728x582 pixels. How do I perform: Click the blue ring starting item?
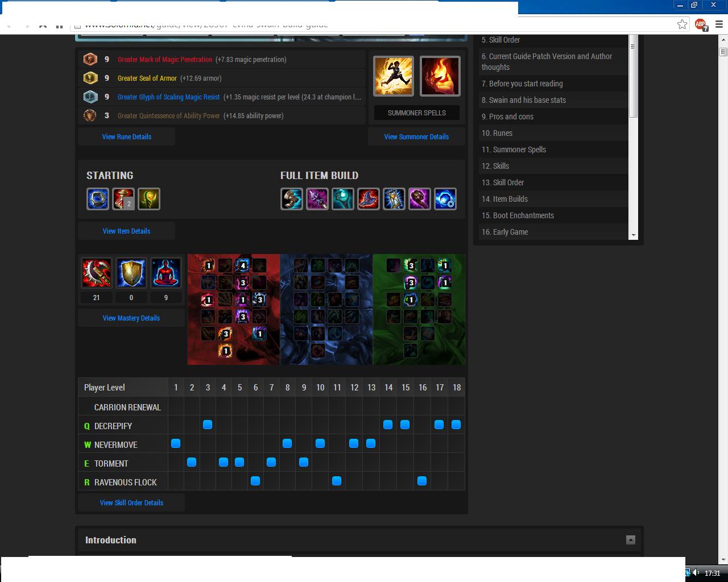point(98,199)
